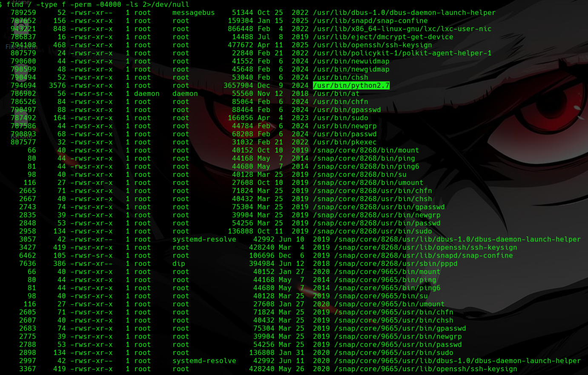
Task: Select the polkit-agent-helper-1 path
Action: point(402,53)
